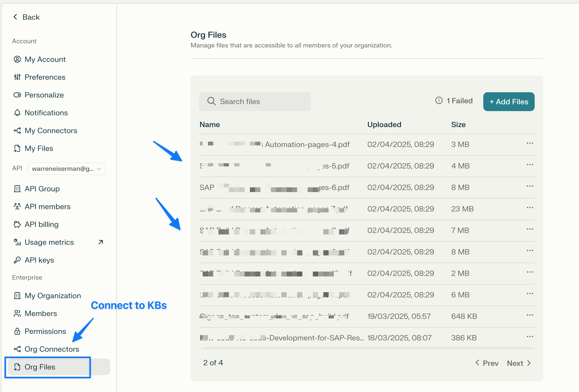Viewport: 579px width, 392px height.
Task: Click the Name column header
Action: (210, 124)
